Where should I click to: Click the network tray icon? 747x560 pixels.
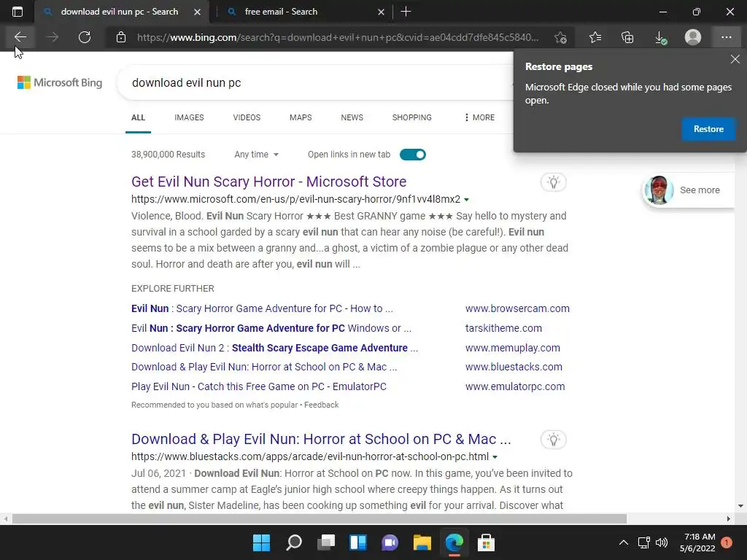coord(643,542)
